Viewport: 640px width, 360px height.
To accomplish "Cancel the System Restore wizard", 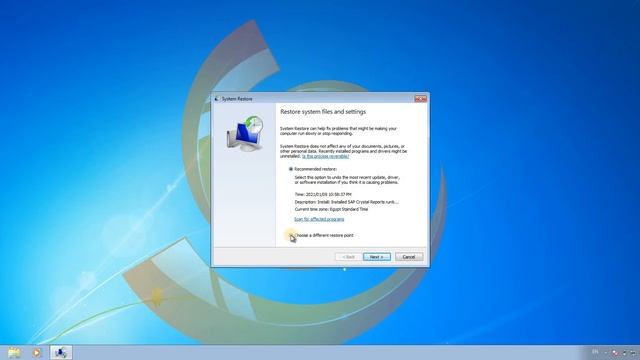I will [x=409, y=257].
